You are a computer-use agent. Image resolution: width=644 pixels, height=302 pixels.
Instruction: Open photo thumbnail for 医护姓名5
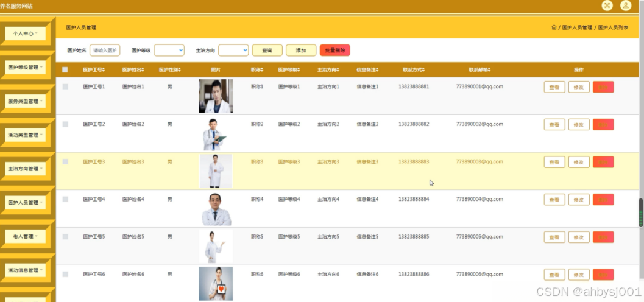point(216,246)
